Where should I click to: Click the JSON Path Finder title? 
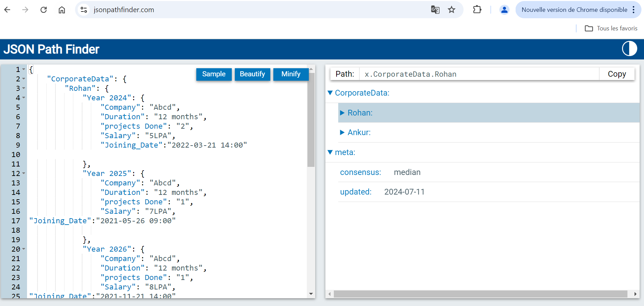pos(51,49)
